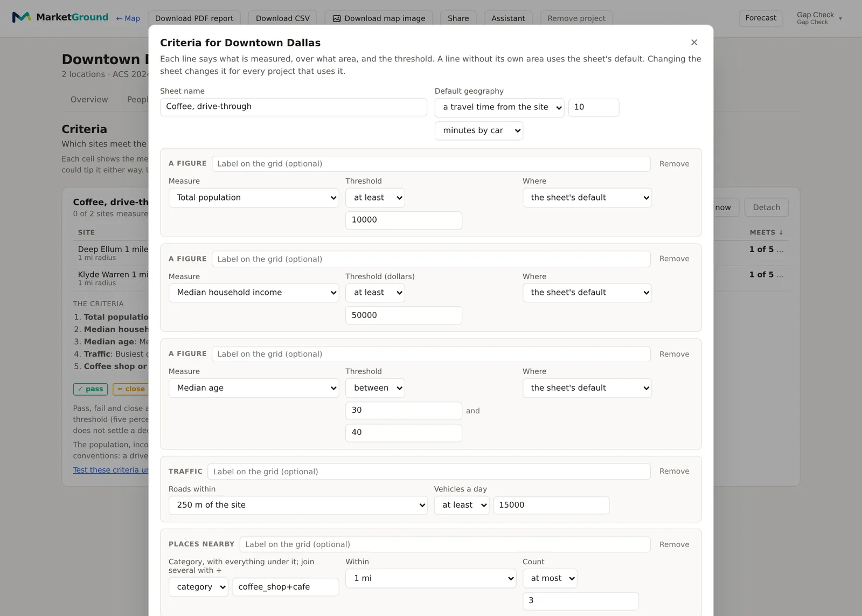Go back via the Map link
The height and width of the screenshot is (616, 862).
[128, 18]
